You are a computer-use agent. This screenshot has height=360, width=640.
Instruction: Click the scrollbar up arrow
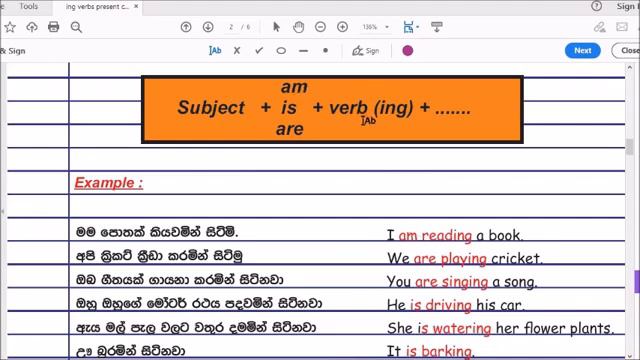[x=630, y=67]
